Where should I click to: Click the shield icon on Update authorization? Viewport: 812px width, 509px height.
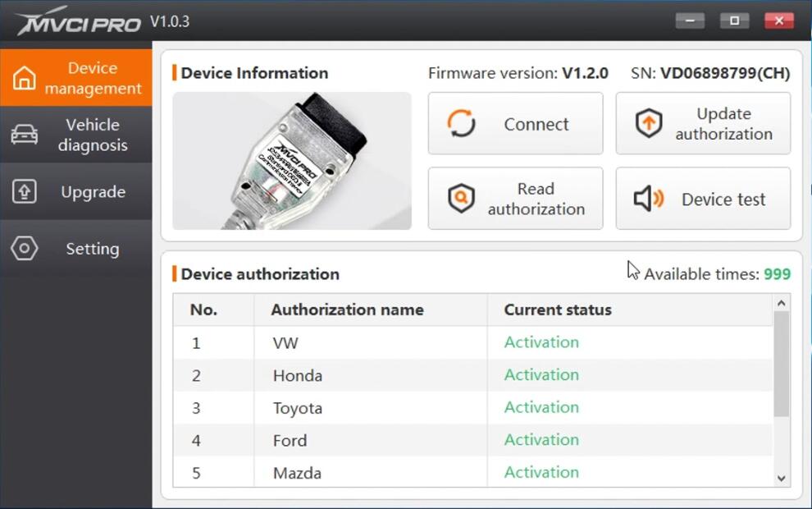pos(649,123)
